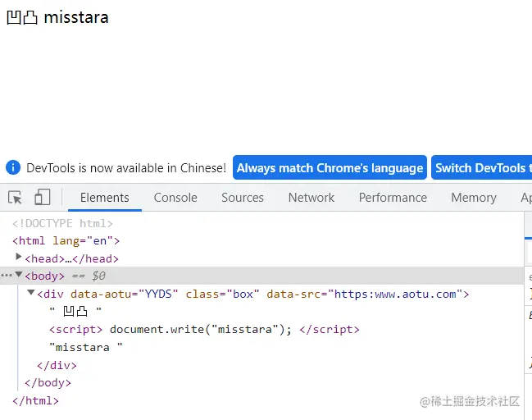
Task: Collapse the div class box node
Action: [31, 292]
